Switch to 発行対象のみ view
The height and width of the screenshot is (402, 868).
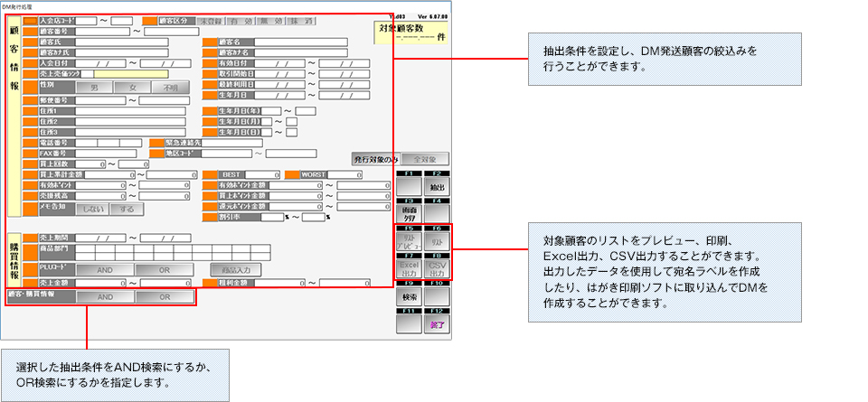point(375,159)
